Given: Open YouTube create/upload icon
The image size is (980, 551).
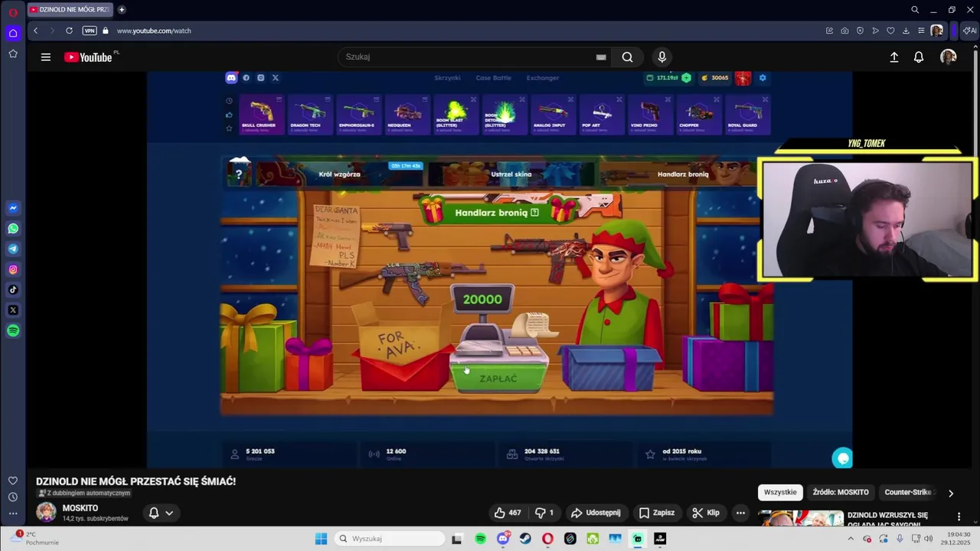Looking at the screenshot, I should pos(893,57).
